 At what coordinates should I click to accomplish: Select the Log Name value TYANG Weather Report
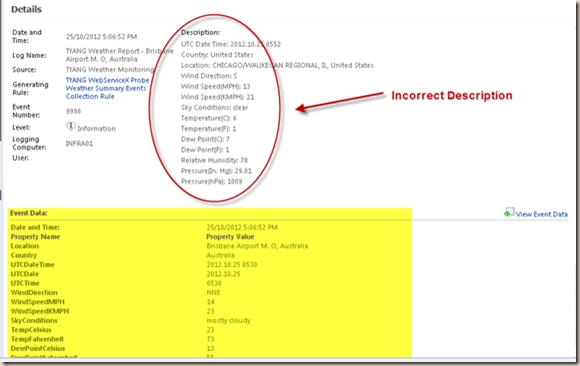click(119, 55)
